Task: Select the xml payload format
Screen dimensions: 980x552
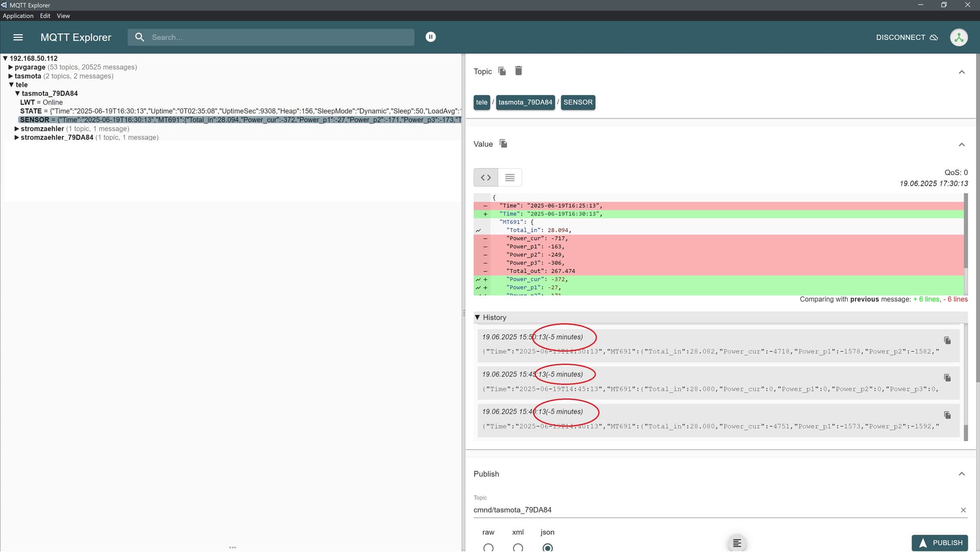Action: tap(518, 547)
